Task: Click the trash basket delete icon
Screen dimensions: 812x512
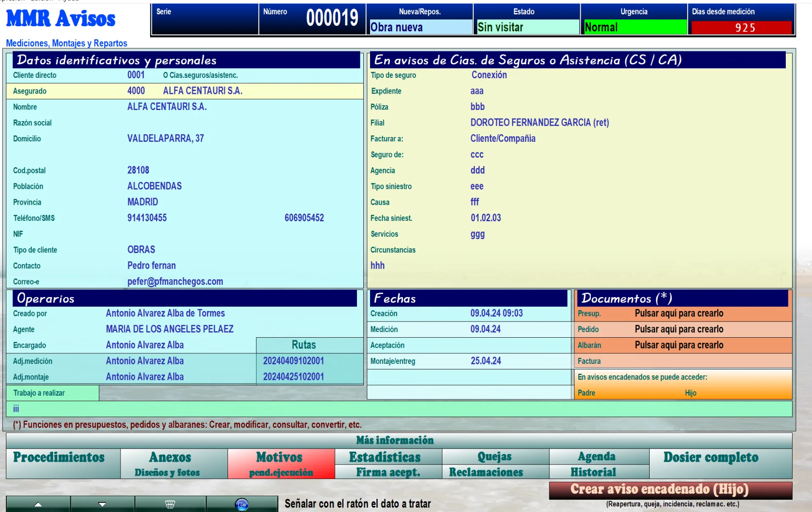Action: pos(170,504)
